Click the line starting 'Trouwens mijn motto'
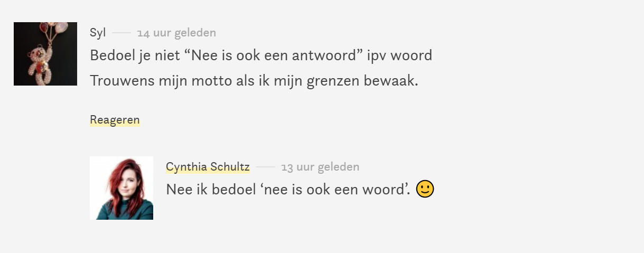Image resolution: width=644 pixels, height=253 pixels. coord(254,81)
